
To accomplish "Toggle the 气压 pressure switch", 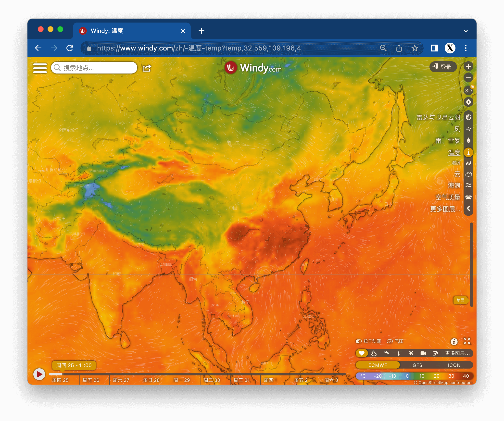I will click(390, 341).
